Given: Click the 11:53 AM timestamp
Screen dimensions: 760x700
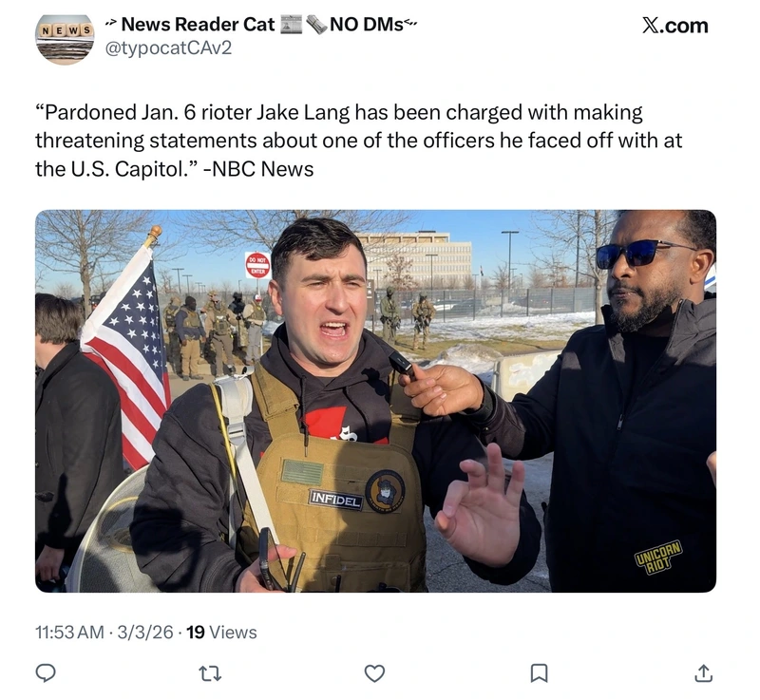Looking at the screenshot, I should tap(69, 633).
